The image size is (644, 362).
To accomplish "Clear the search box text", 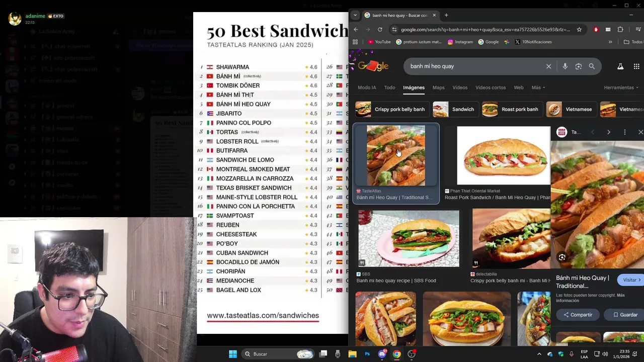I will click(x=548, y=66).
